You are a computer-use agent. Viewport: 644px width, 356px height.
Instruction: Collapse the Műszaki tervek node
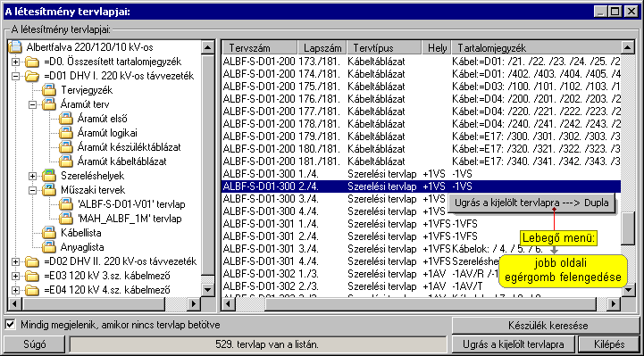pos(33,190)
